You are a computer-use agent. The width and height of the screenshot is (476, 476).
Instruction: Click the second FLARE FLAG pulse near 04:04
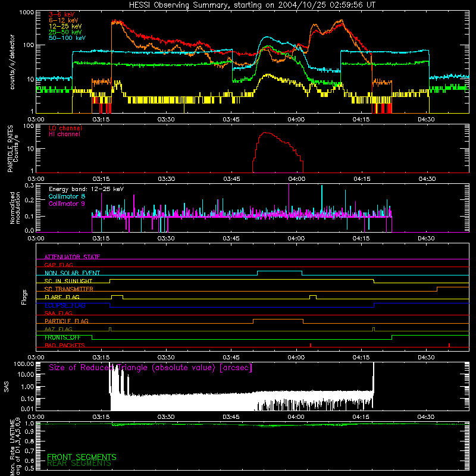(313, 296)
